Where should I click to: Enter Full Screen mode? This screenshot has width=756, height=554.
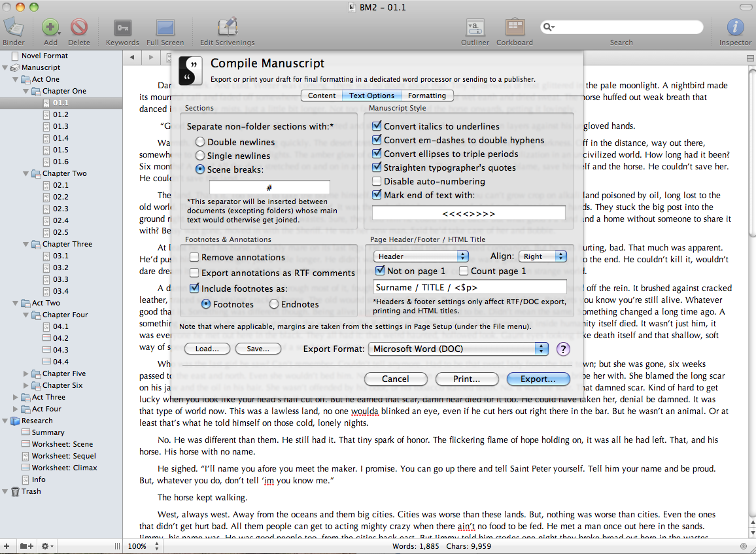coord(165,28)
